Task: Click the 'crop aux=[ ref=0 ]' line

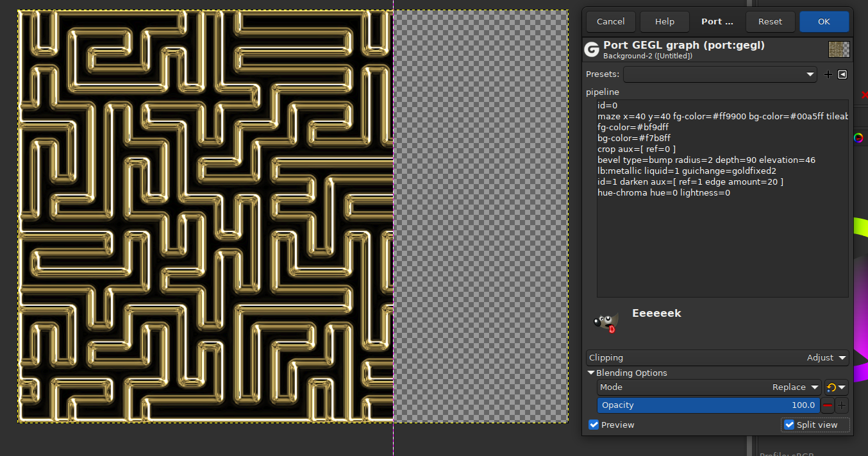Action: (x=637, y=149)
